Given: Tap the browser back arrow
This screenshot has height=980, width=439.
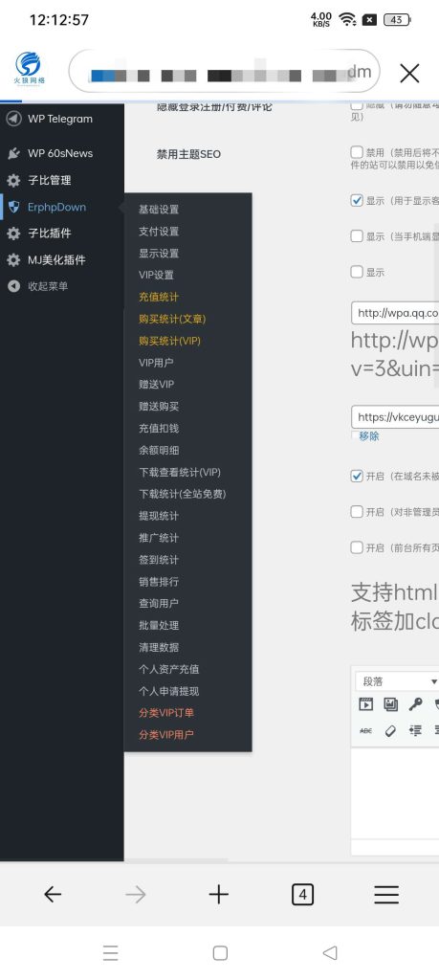Looking at the screenshot, I should (53, 895).
